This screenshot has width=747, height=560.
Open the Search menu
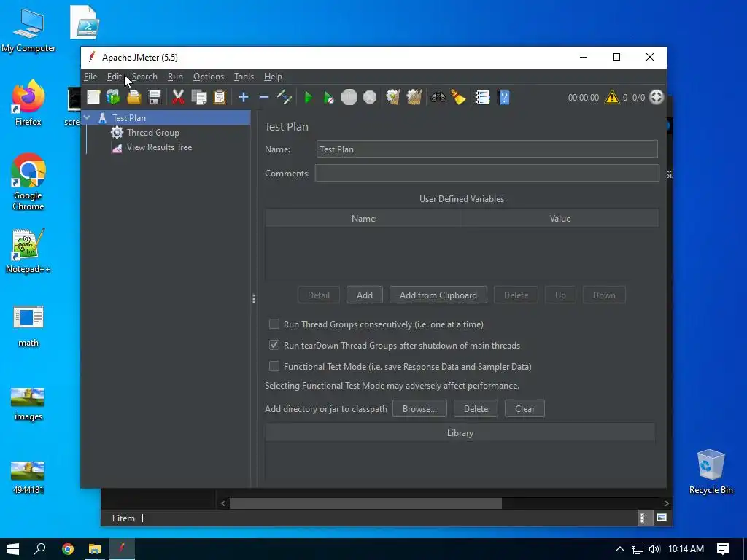coord(144,77)
